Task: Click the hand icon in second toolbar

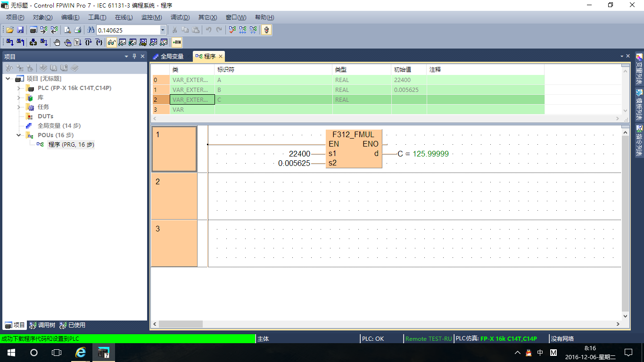Action: coord(57,42)
